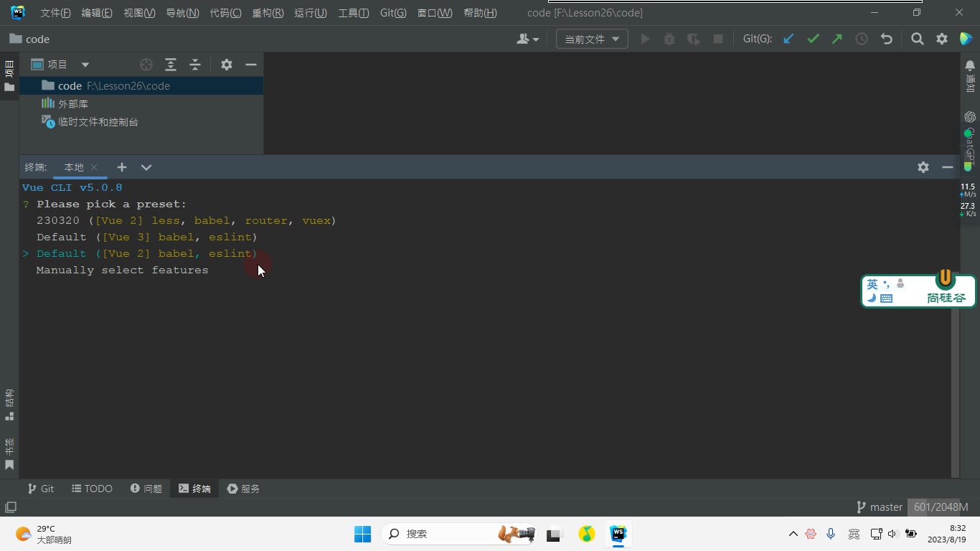This screenshot has height=551, width=980.
Task: Open the 问题 problems tool window
Action: [x=146, y=489]
